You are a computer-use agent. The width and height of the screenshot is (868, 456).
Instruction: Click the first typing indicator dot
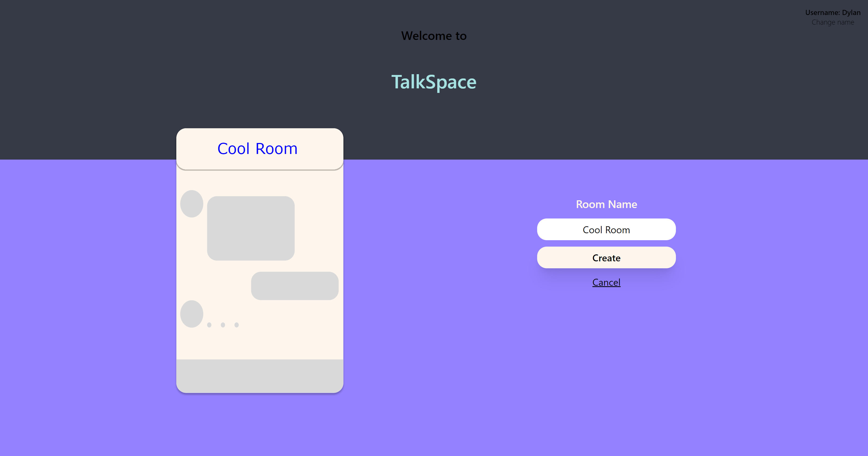pyautogui.click(x=209, y=325)
